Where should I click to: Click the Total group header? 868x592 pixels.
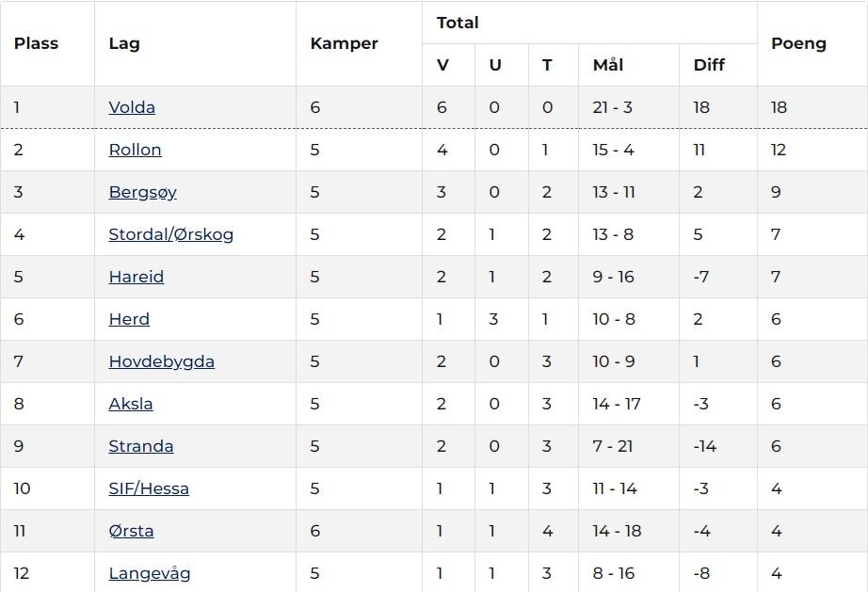pyautogui.click(x=458, y=23)
